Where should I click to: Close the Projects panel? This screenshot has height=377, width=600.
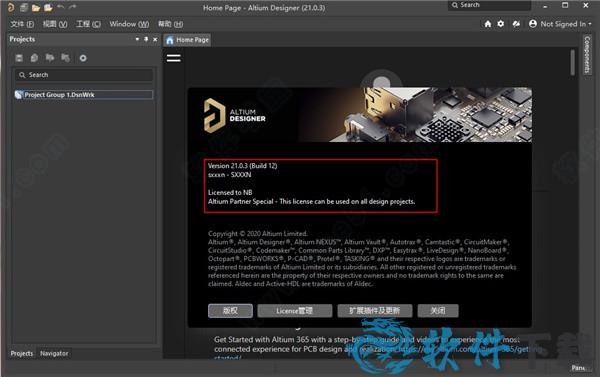pos(155,39)
